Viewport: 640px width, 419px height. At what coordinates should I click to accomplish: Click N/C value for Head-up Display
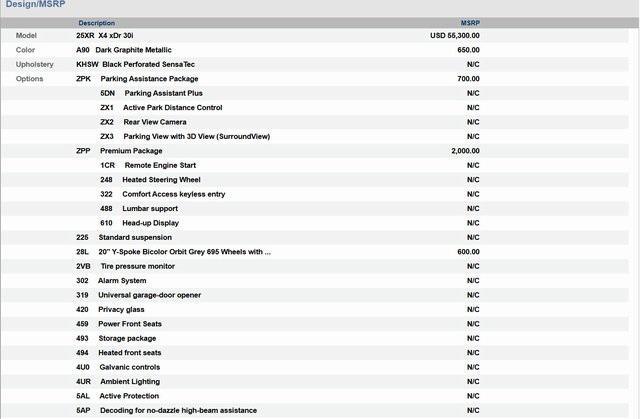(473, 223)
